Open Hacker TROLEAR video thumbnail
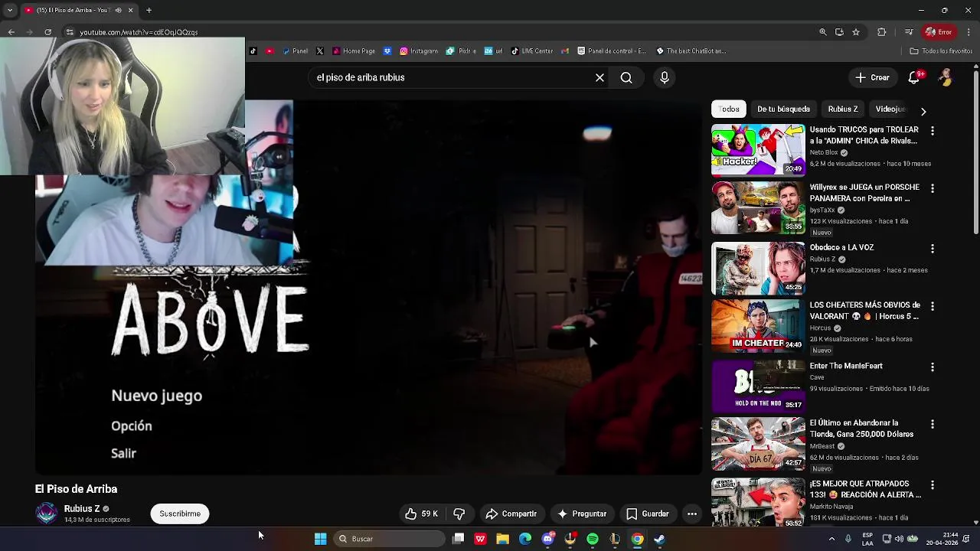Image resolution: width=980 pixels, height=551 pixels. [758, 150]
